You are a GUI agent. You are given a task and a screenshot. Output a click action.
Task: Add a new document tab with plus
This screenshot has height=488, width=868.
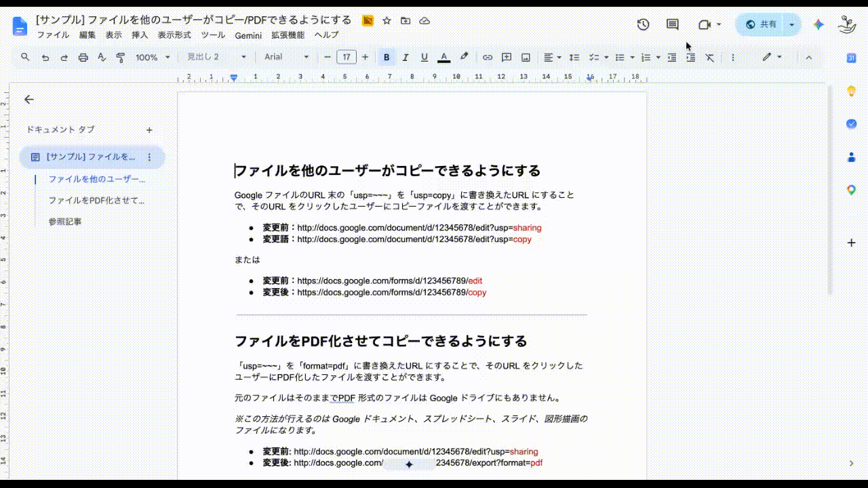149,130
